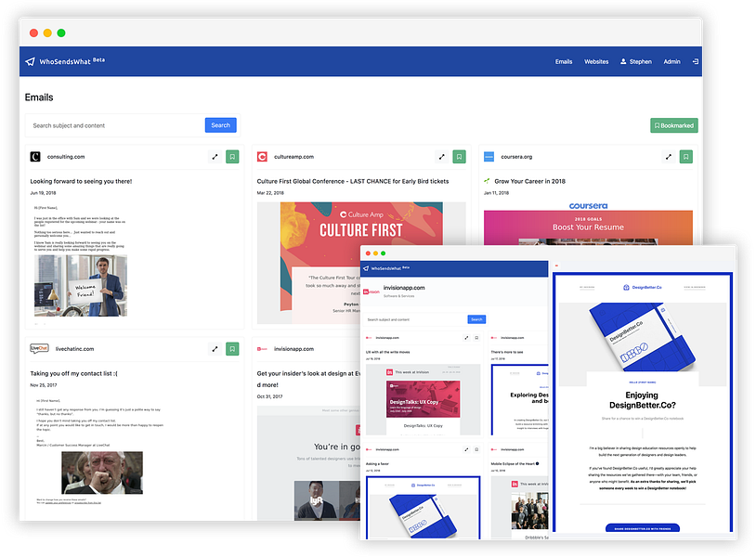Click the small Search button in front window
The image size is (756, 557).
pos(476,319)
